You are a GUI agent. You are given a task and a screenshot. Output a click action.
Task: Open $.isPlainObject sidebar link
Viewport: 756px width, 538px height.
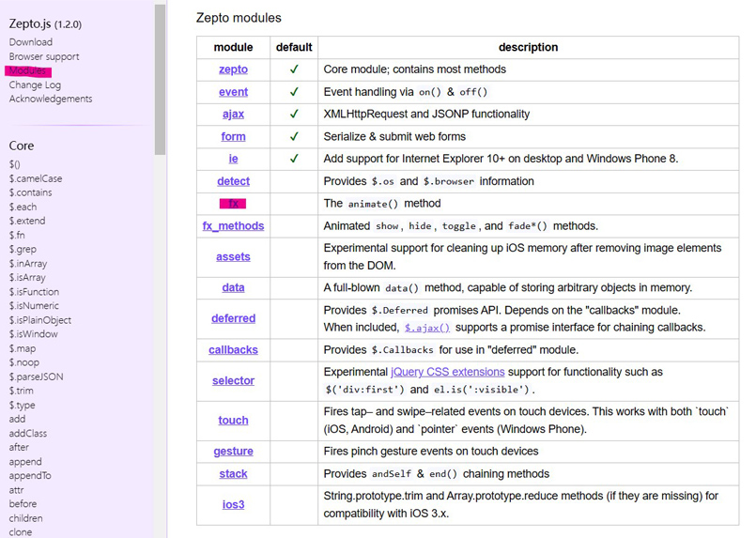pyautogui.click(x=40, y=320)
